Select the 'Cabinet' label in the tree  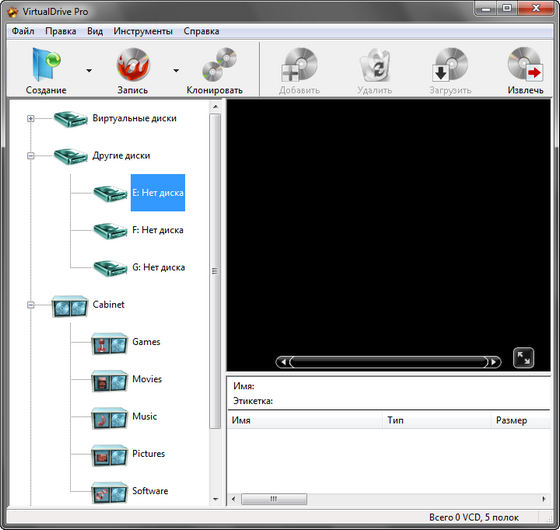point(108,304)
